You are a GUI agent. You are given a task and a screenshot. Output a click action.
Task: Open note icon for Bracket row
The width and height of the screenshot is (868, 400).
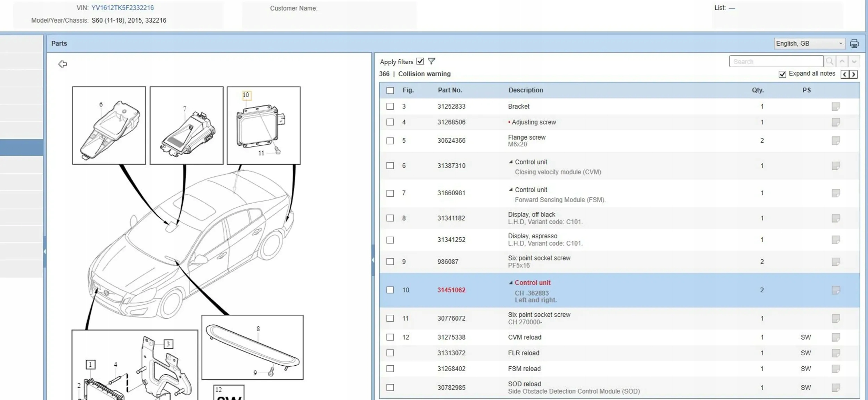(x=836, y=107)
